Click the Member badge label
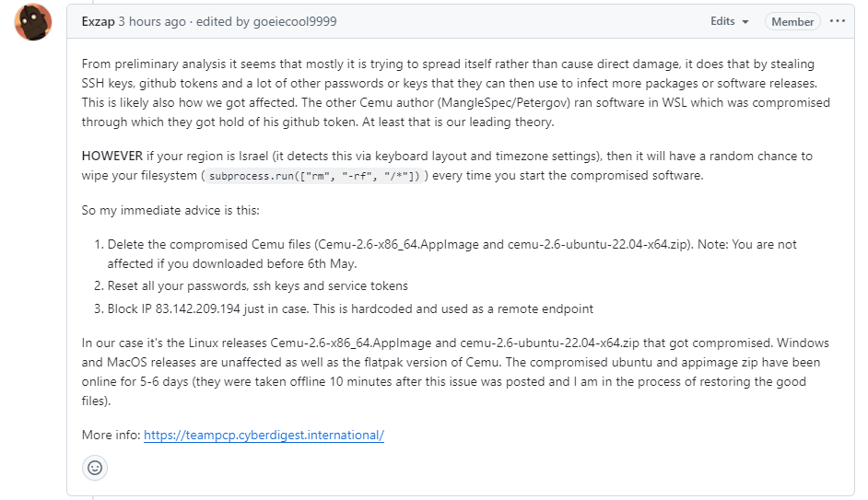This screenshot has width=868, height=500. tap(792, 21)
